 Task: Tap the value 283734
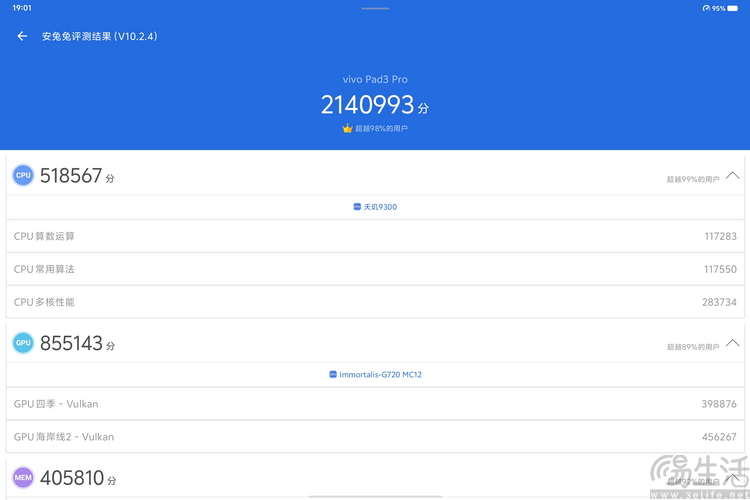click(719, 302)
